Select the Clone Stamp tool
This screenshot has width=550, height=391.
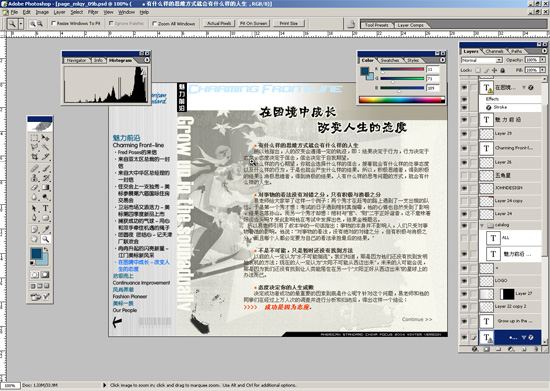pos(34,178)
